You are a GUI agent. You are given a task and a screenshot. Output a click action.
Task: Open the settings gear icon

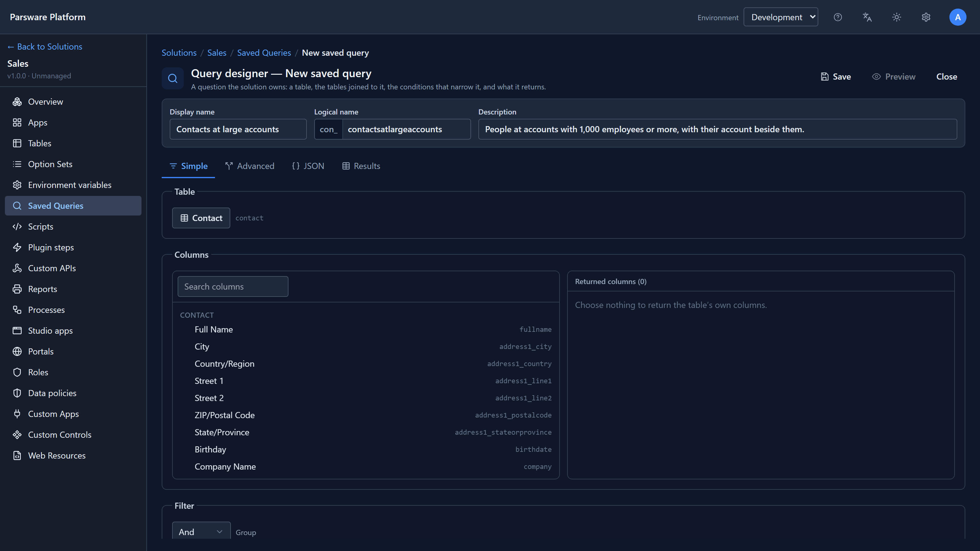[926, 17]
